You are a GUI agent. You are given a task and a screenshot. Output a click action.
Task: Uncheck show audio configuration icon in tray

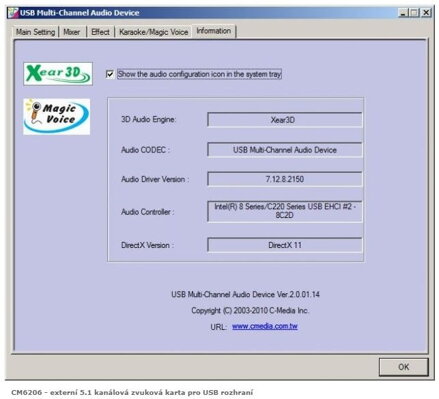coord(110,74)
